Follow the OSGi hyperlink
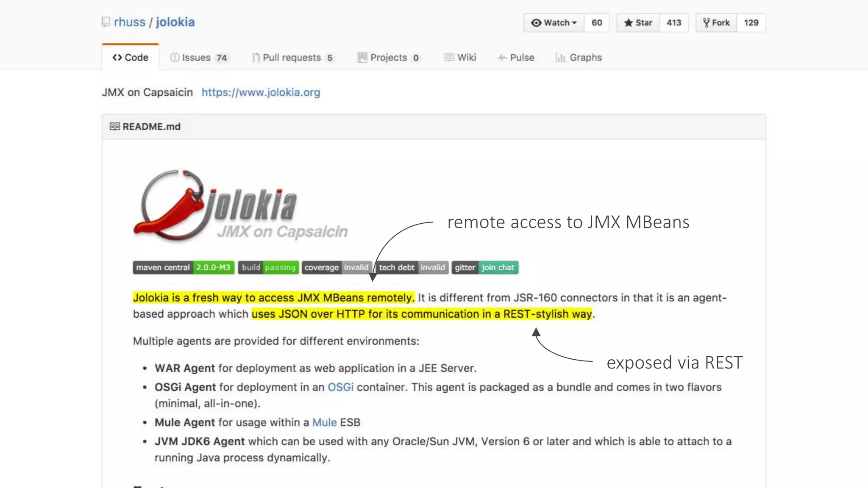868x488 pixels. click(x=340, y=387)
